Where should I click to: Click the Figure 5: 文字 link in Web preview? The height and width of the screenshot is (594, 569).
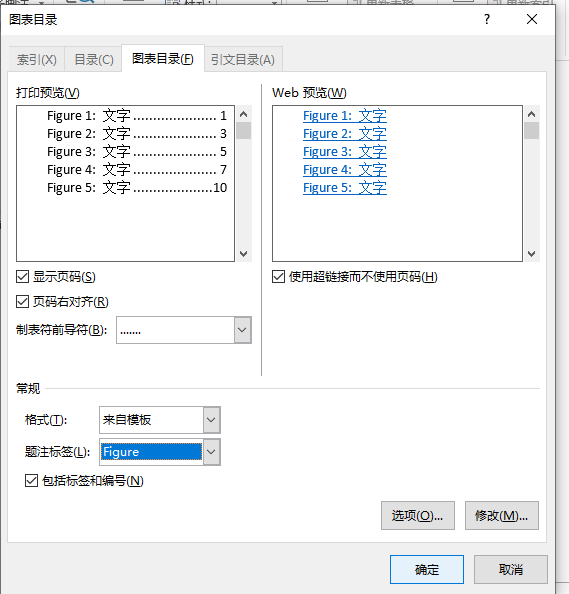click(x=345, y=188)
